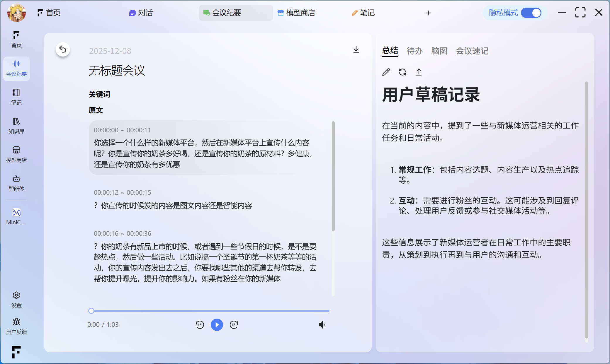610x364 pixels.
Task: Download the meeting record
Action: pos(356,49)
